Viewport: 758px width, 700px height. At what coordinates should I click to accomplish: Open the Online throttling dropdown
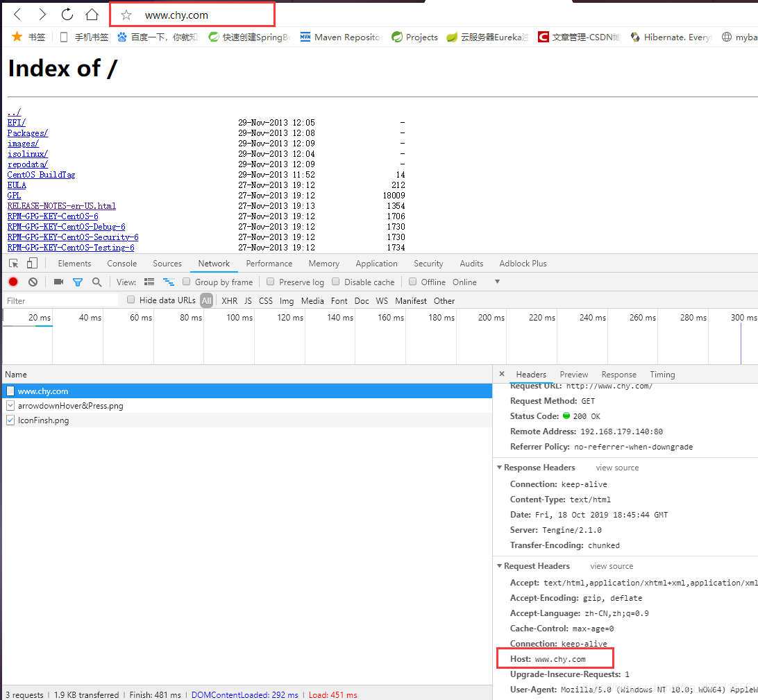click(x=476, y=282)
